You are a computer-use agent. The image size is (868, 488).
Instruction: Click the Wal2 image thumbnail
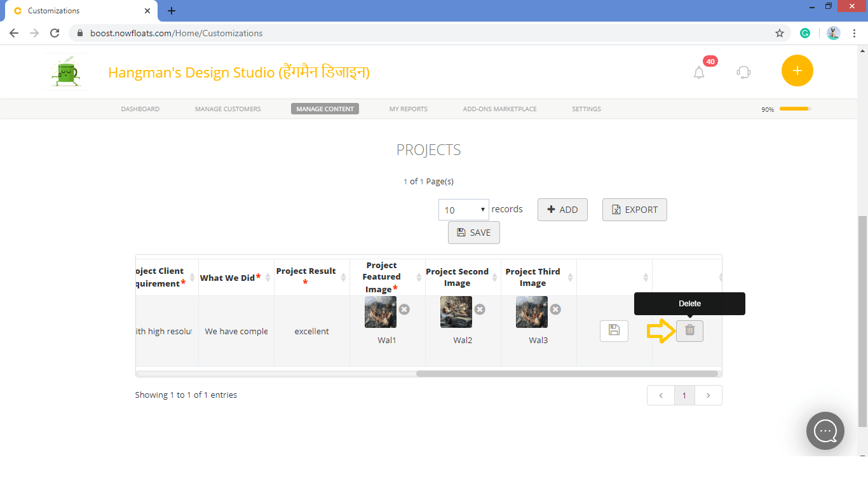pos(456,312)
